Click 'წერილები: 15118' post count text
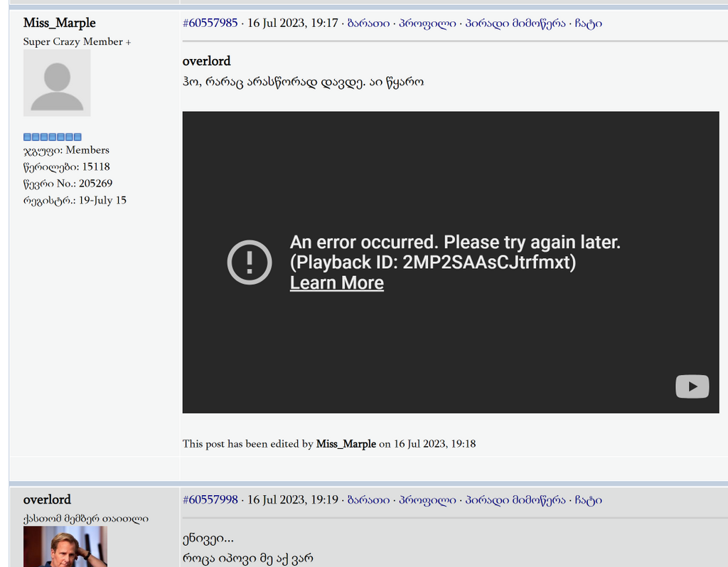The image size is (728, 567). [x=66, y=167]
